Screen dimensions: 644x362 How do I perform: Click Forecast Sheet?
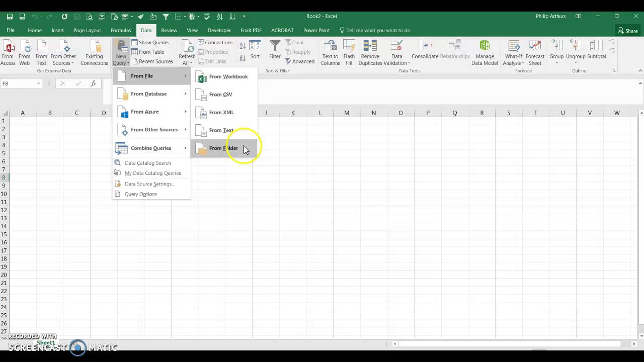point(535,53)
